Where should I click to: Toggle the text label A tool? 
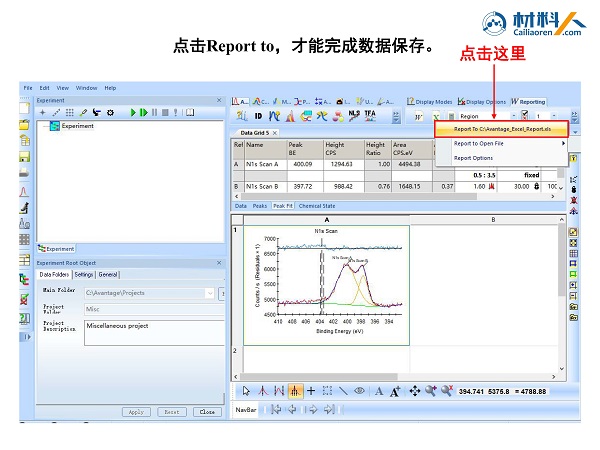379,391
